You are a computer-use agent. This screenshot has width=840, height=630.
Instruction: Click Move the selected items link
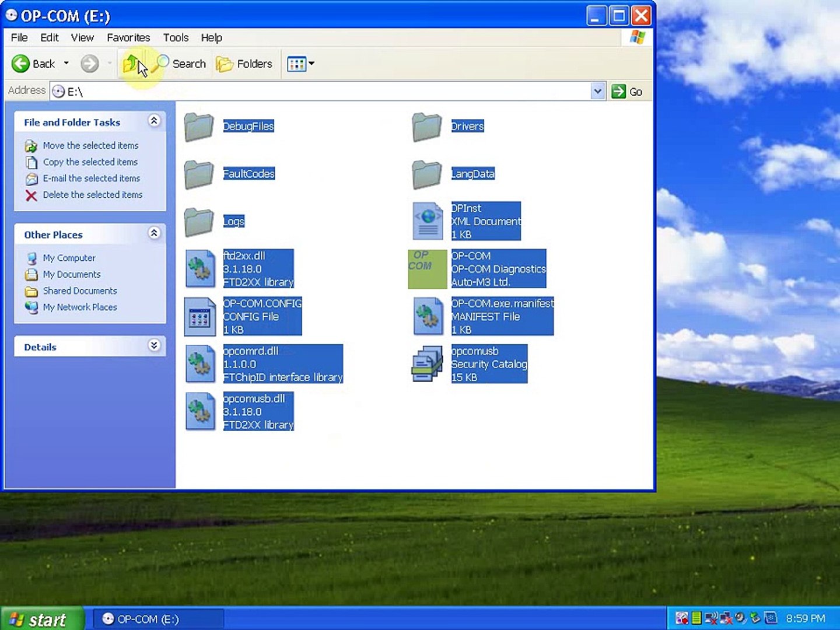(x=90, y=145)
